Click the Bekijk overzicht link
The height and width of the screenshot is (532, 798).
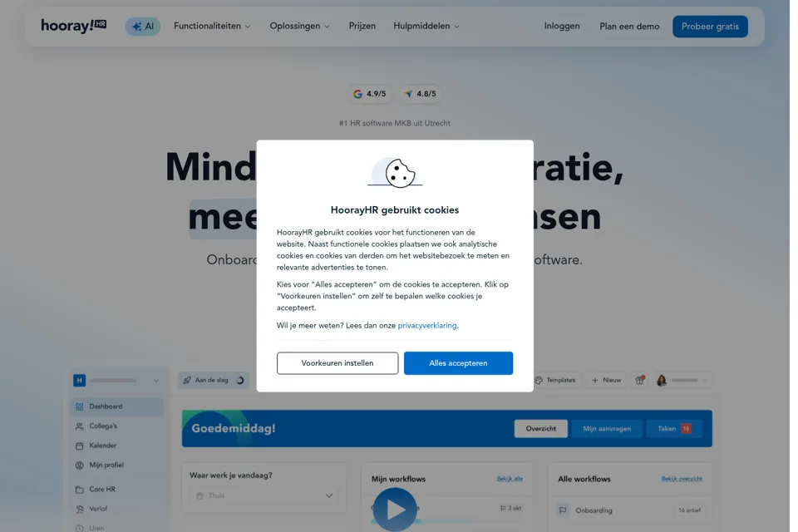(x=682, y=479)
